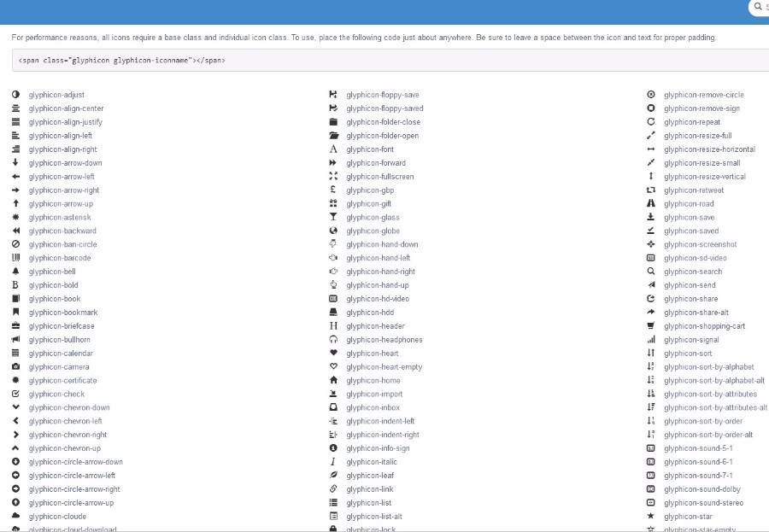Image resolution: width=769 pixels, height=532 pixels.
Task: Select the glyphicon-leaf icon
Action: click(x=333, y=475)
